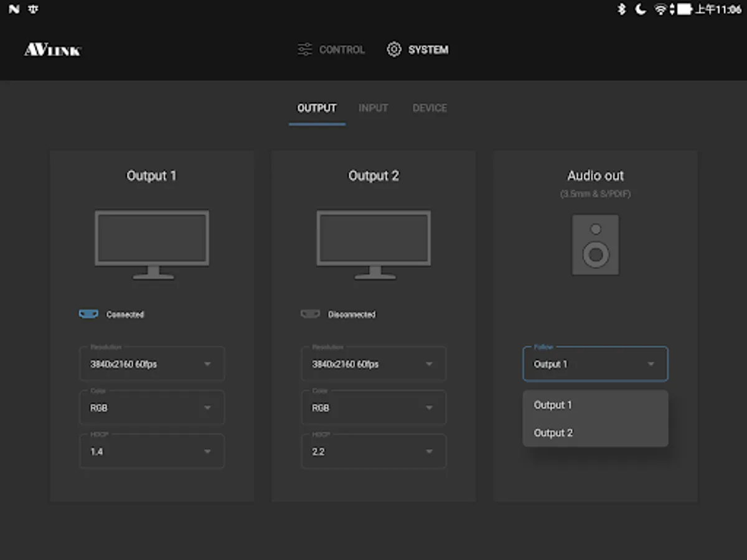The image size is (747, 560).
Task: Open Output 1 HDCP dropdown
Action: [152, 452]
